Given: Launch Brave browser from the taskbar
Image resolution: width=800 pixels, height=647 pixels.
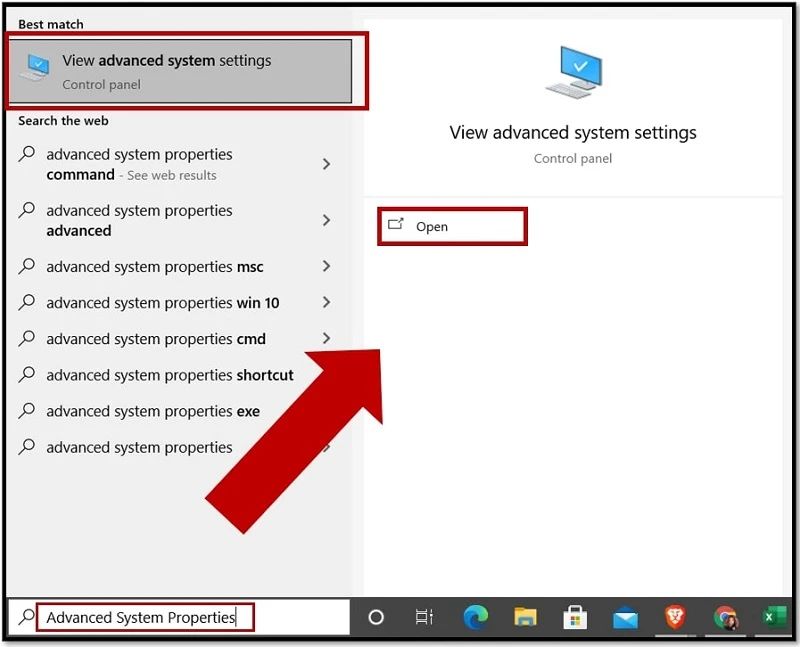Looking at the screenshot, I should 675,617.
